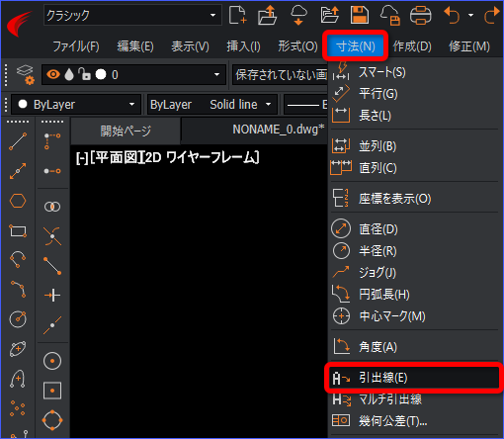
Task: Open the layer manager icon
Action: click(x=26, y=74)
